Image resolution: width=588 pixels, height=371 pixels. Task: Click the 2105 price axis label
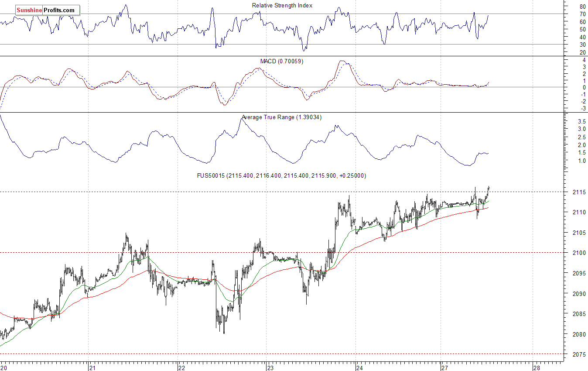[x=579, y=233]
